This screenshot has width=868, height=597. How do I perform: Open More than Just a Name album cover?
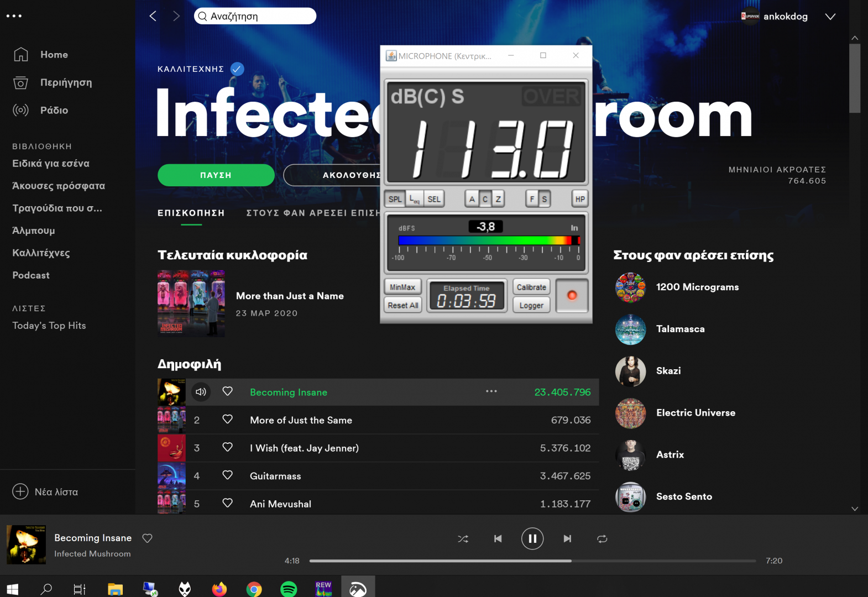191,303
